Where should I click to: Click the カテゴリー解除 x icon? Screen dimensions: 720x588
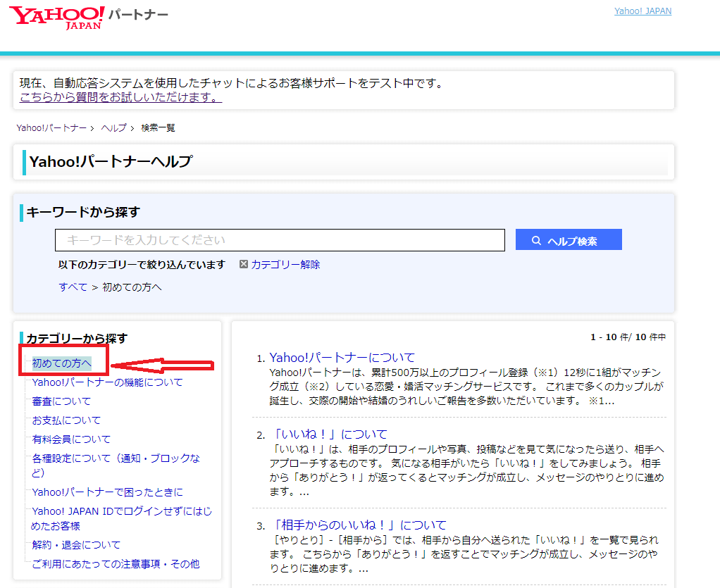243,264
